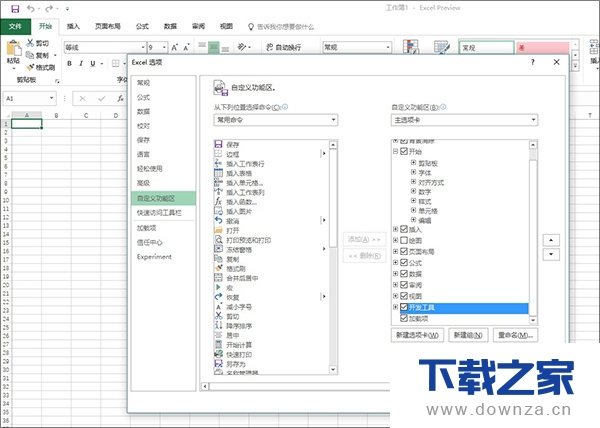Uncheck the 开始 tab checkbox
Viewport: 600px width, 428px height.
[x=404, y=151]
